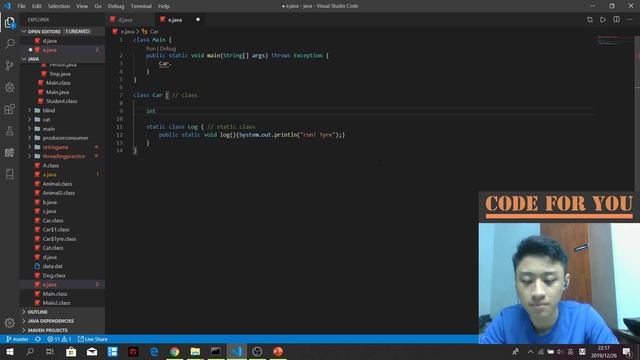Open Microsoft Edge from the taskbar
640x360 pixels.
[x=154, y=351]
